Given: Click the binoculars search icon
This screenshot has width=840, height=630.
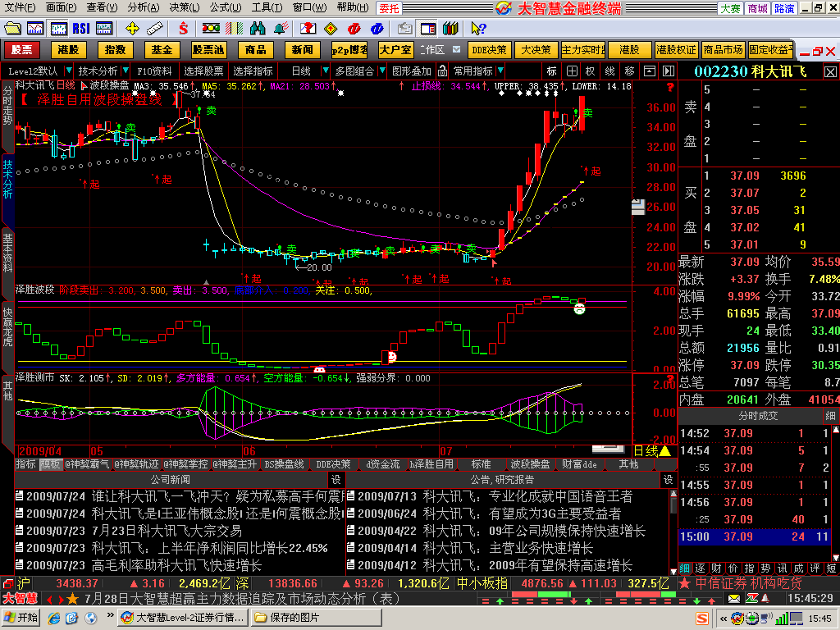Looking at the screenshot, I should (x=258, y=29).
